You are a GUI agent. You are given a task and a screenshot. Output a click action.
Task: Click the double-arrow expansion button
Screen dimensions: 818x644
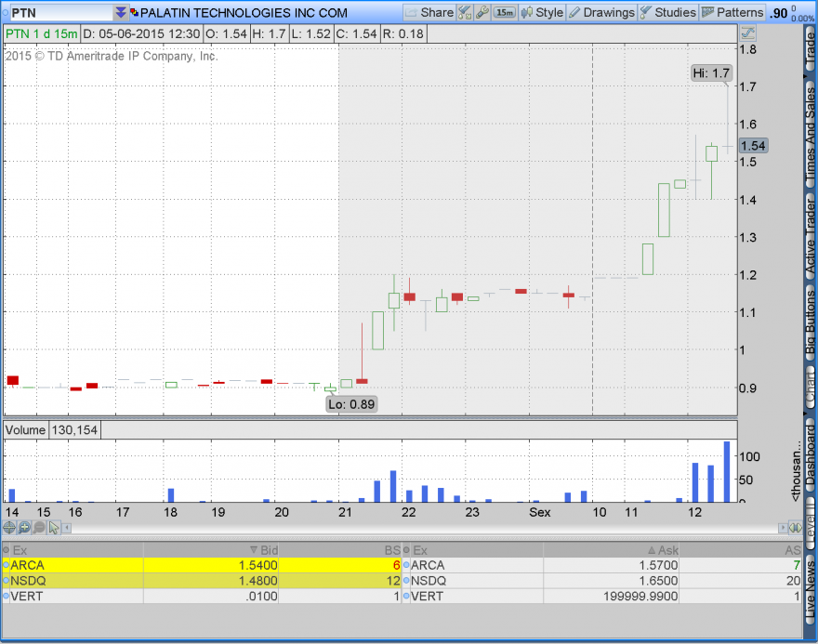796,528
